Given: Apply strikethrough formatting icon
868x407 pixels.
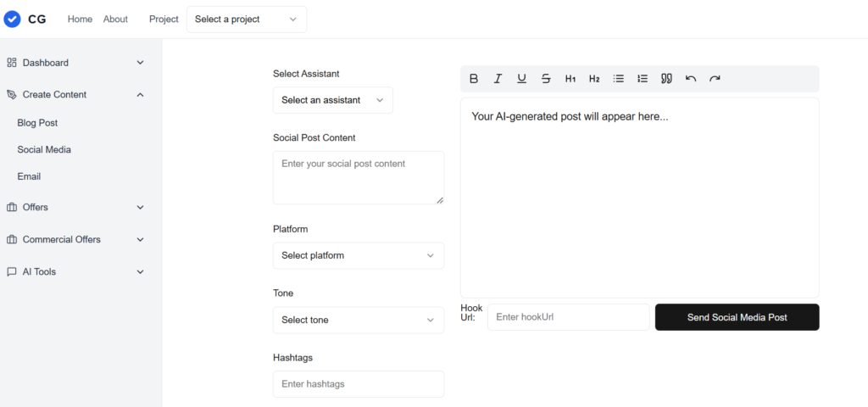Looking at the screenshot, I should pyautogui.click(x=546, y=79).
